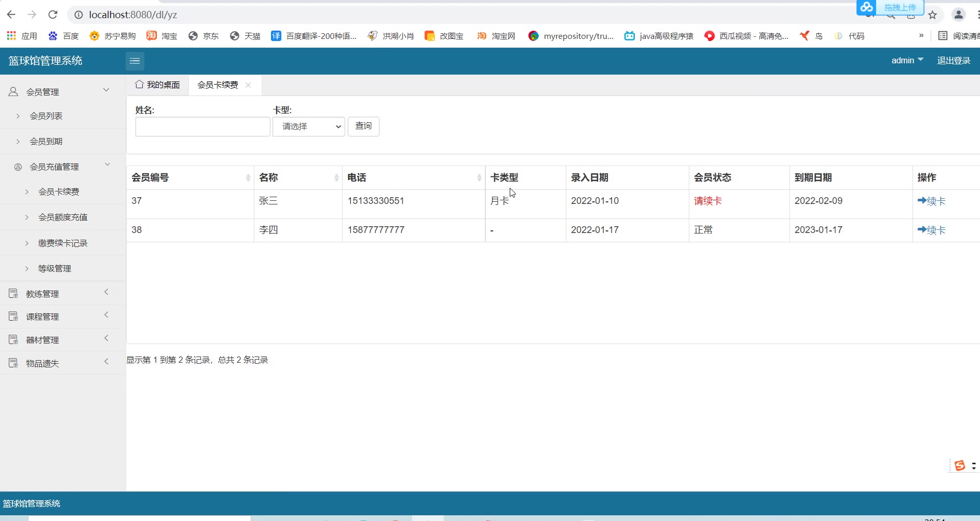This screenshot has height=521, width=980.
Task: Show more bookmarks with the overflow chevron
Action: pyautogui.click(x=921, y=36)
